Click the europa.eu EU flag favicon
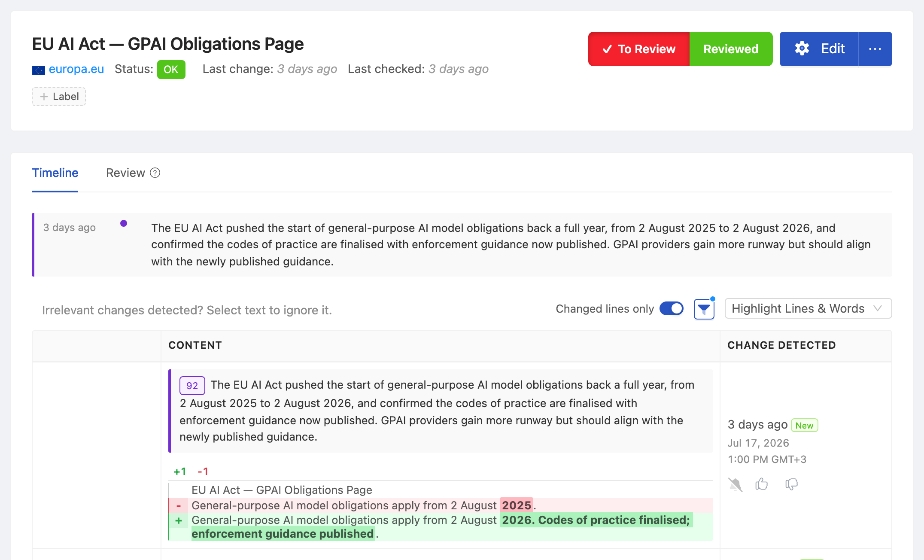924x560 pixels. [x=39, y=70]
